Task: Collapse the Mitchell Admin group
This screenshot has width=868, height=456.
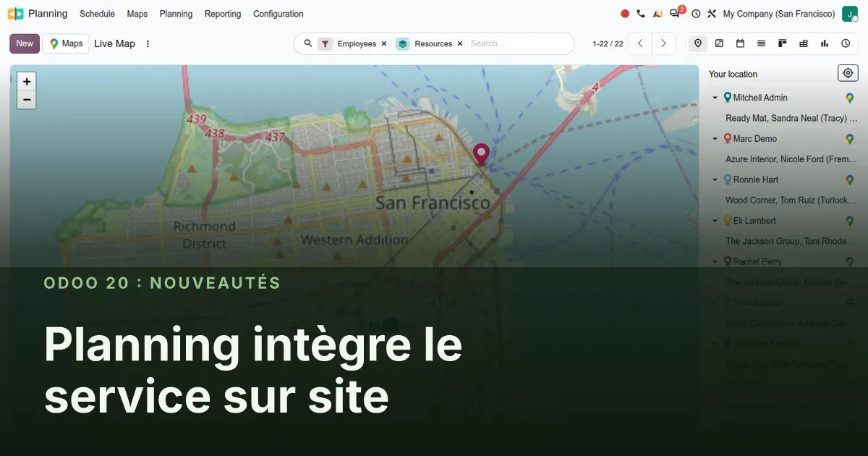Action: (x=715, y=98)
